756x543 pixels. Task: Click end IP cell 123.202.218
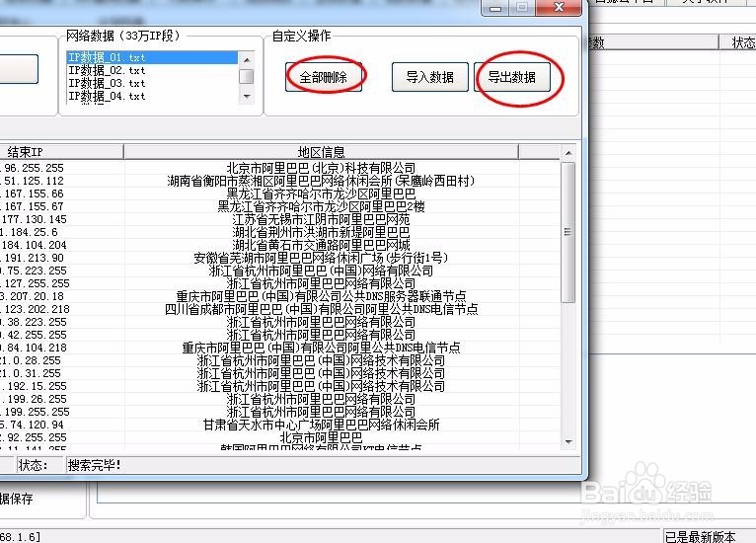[x=35, y=309]
